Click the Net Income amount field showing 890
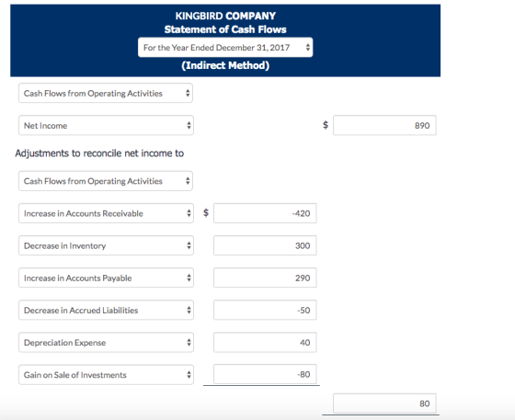The height and width of the screenshot is (420, 515). (384, 125)
